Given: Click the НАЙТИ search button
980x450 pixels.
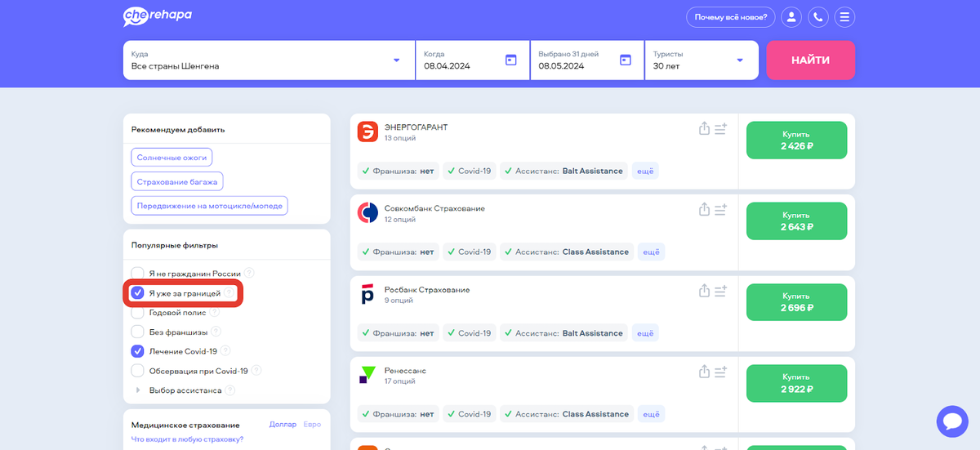Looking at the screenshot, I should [810, 60].
